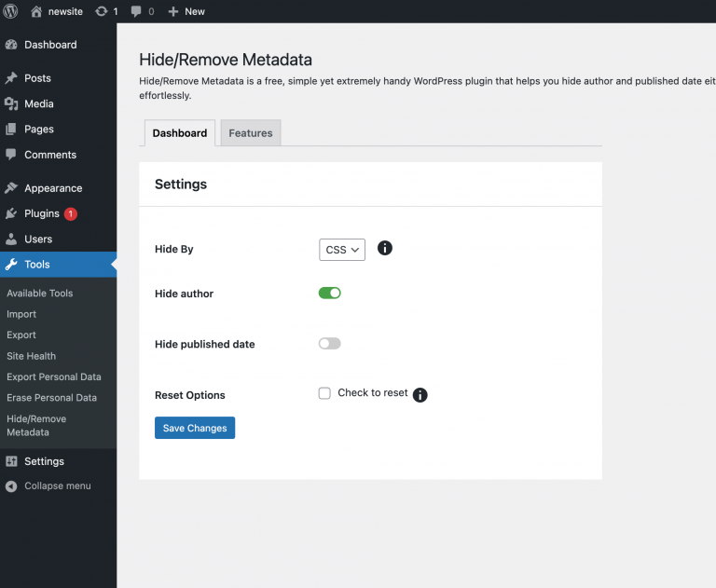Open the Import submenu link
716x588 pixels.
click(21, 314)
